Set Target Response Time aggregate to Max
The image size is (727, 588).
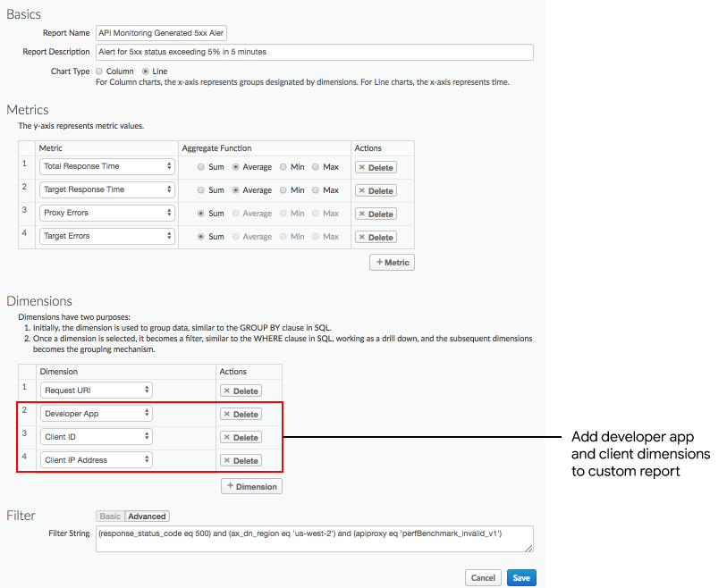click(316, 190)
